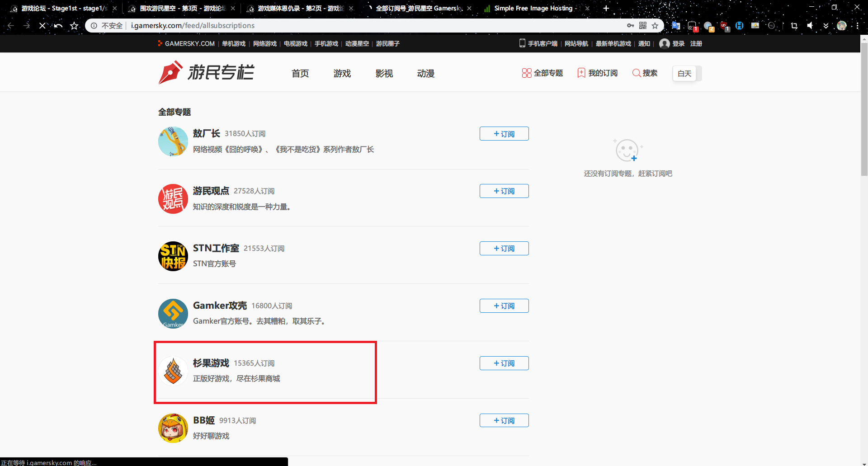
Task: Open 全部专题 in the header
Action: [x=542, y=73]
